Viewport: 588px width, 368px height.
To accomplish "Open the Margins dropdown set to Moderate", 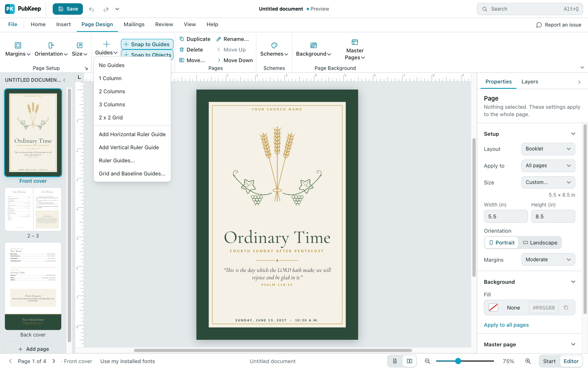I will click(x=548, y=260).
